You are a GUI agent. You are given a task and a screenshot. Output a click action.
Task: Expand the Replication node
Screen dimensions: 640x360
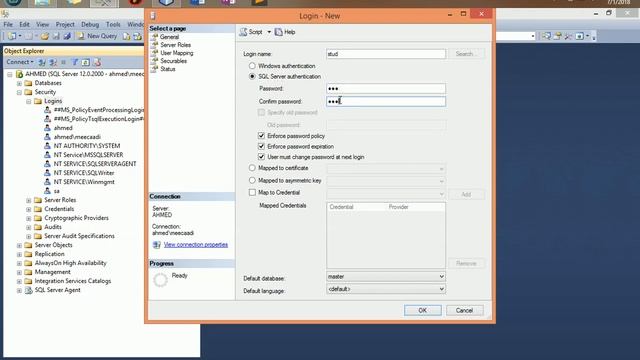pyautogui.click(x=19, y=254)
